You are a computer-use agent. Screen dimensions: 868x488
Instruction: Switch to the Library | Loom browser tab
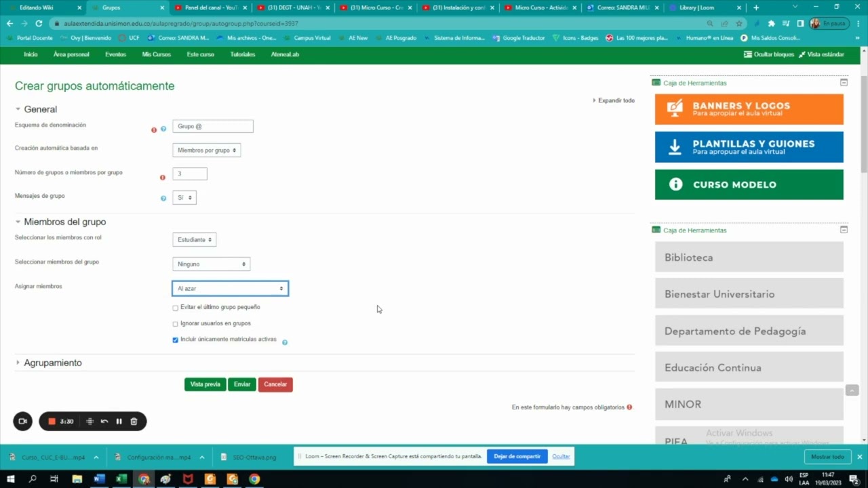[x=705, y=7]
